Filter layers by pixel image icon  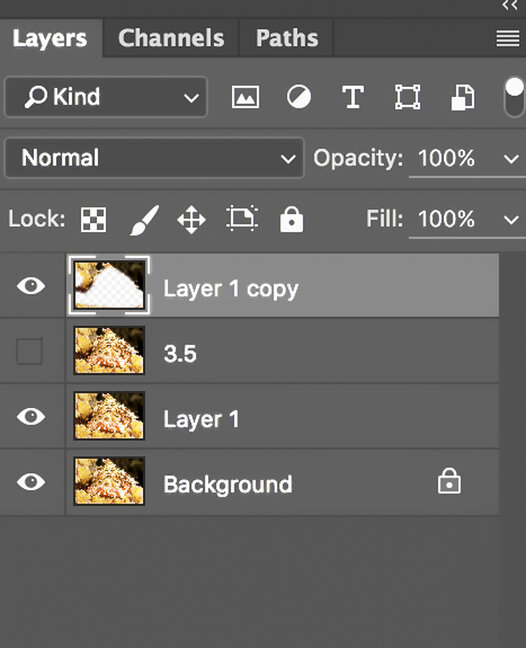point(245,97)
